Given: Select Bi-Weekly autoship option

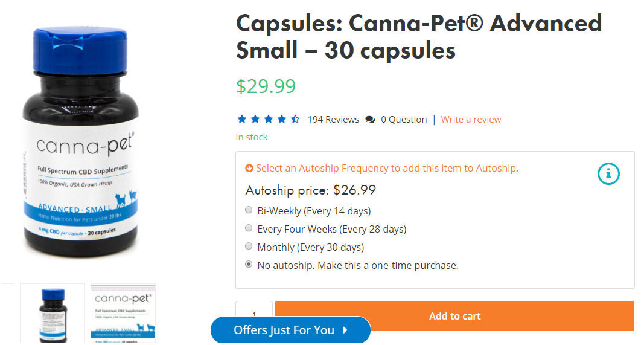Looking at the screenshot, I should pyautogui.click(x=249, y=211).
